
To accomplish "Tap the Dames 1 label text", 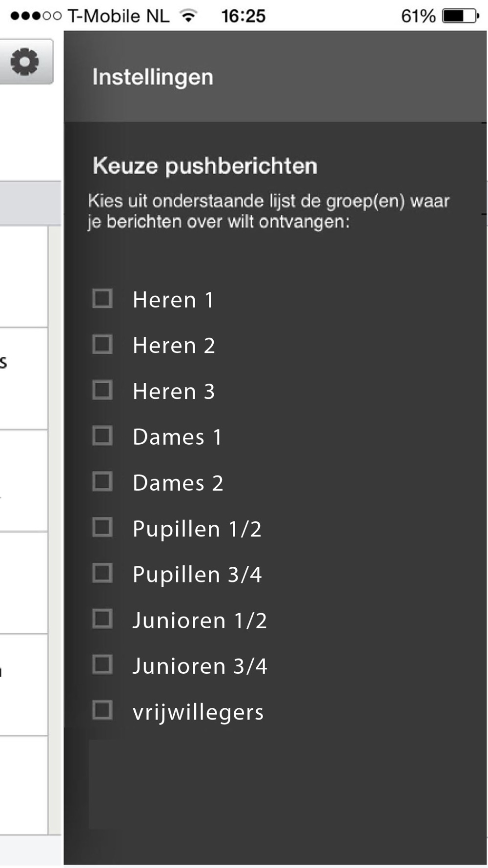I will tap(177, 437).
